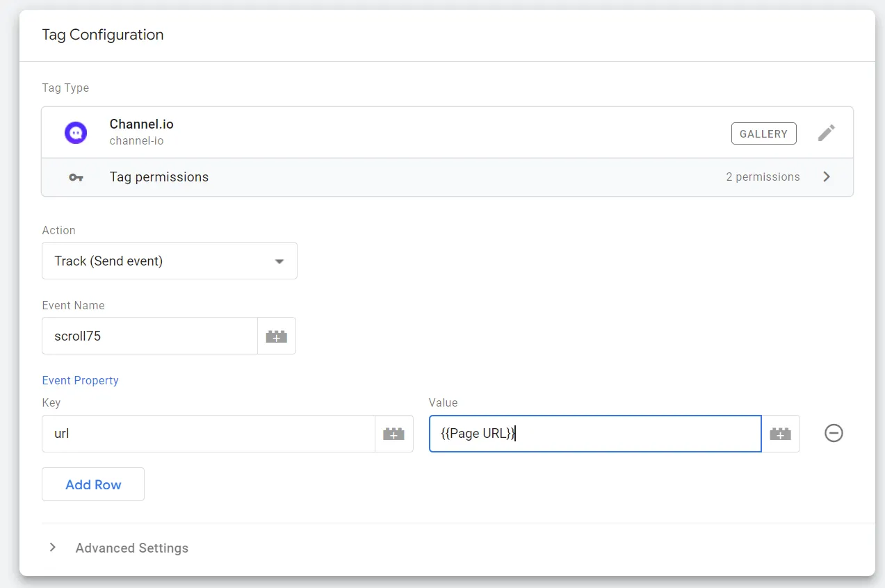Click the Value input with {{Page URL}}

(x=595, y=434)
